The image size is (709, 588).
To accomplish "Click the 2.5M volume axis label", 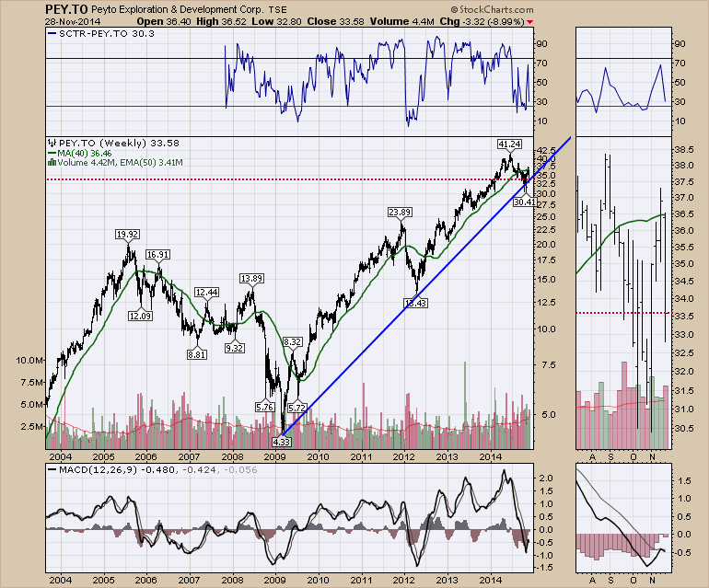I will [32, 427].
